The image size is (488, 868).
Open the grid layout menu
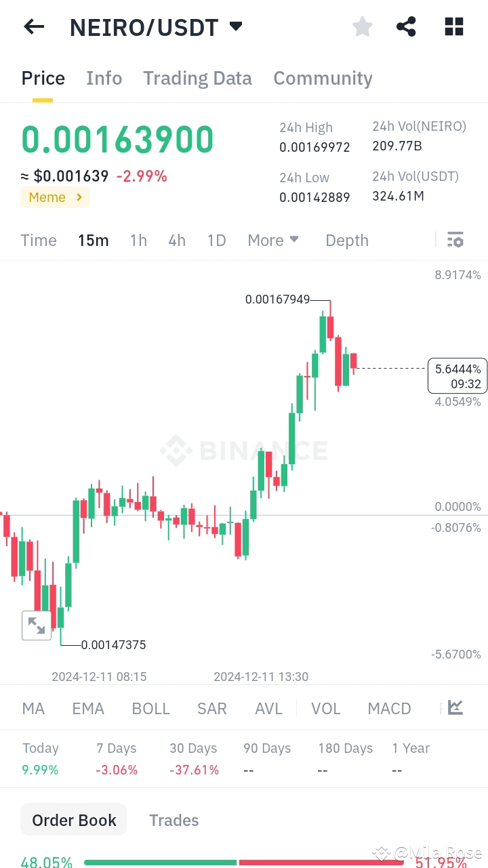pyautogui.click(x=453, y=26)
